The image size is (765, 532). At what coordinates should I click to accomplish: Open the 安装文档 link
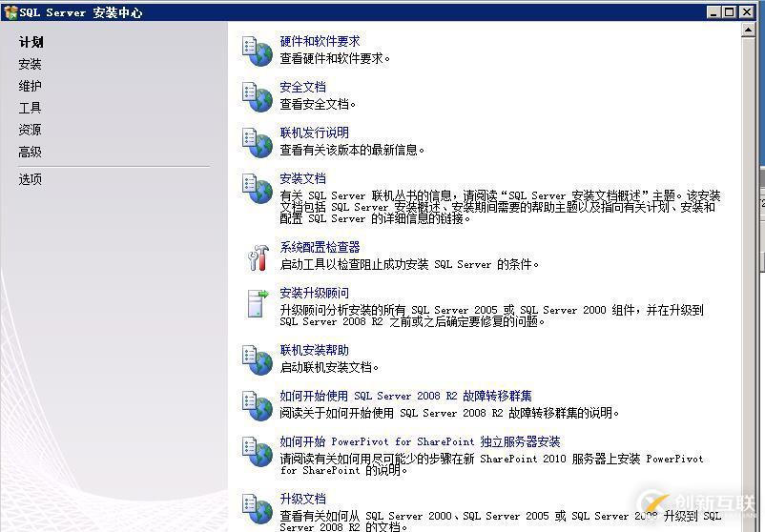302,178
